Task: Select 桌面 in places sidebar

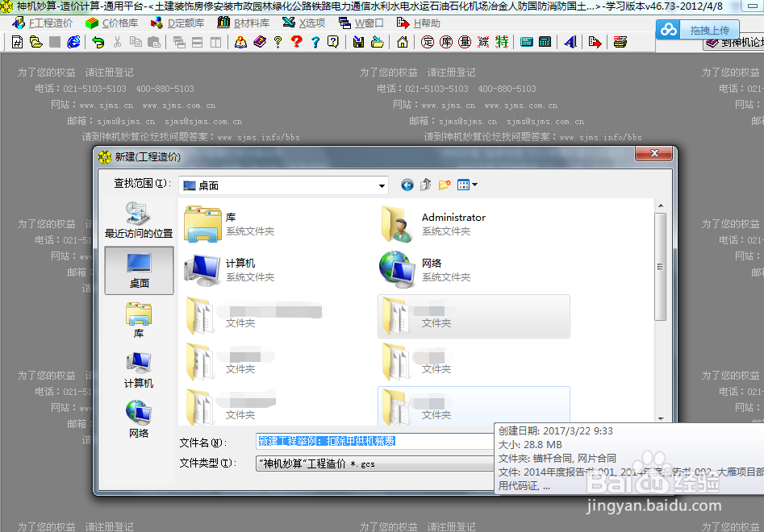Action: [139, 270]
